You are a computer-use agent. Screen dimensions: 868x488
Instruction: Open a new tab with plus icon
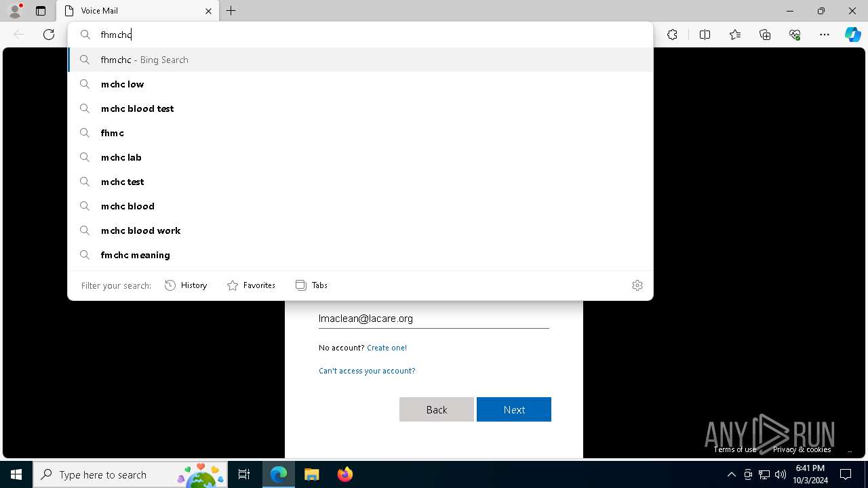231,11
